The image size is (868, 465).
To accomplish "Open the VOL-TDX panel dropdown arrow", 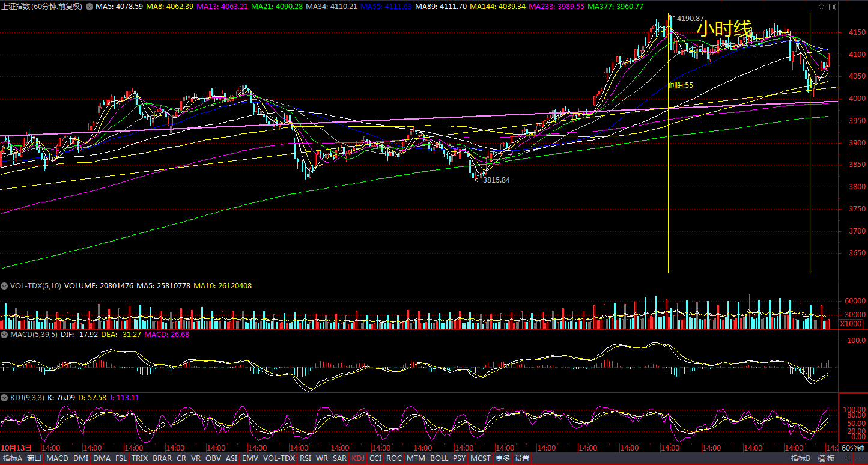I will pos(4,286).
